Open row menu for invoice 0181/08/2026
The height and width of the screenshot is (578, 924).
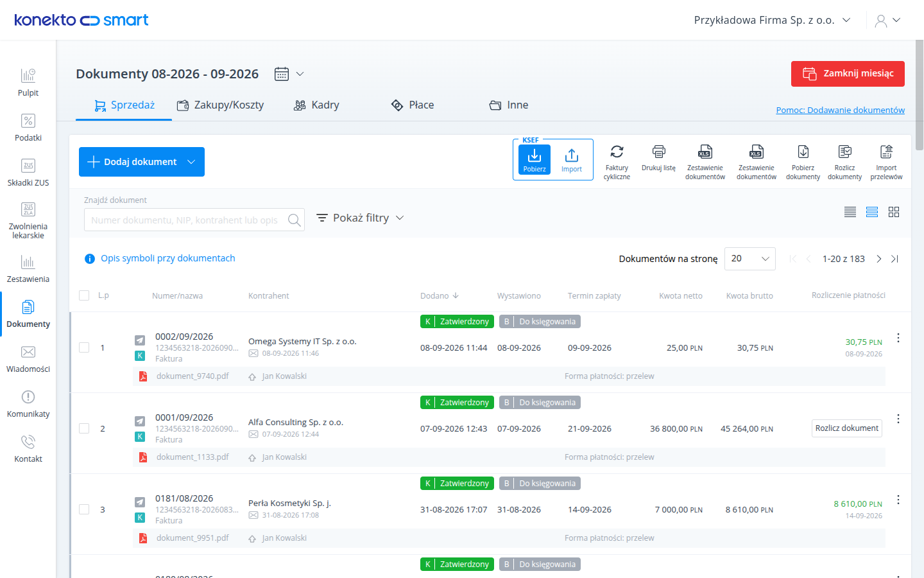tap(898, 500)
